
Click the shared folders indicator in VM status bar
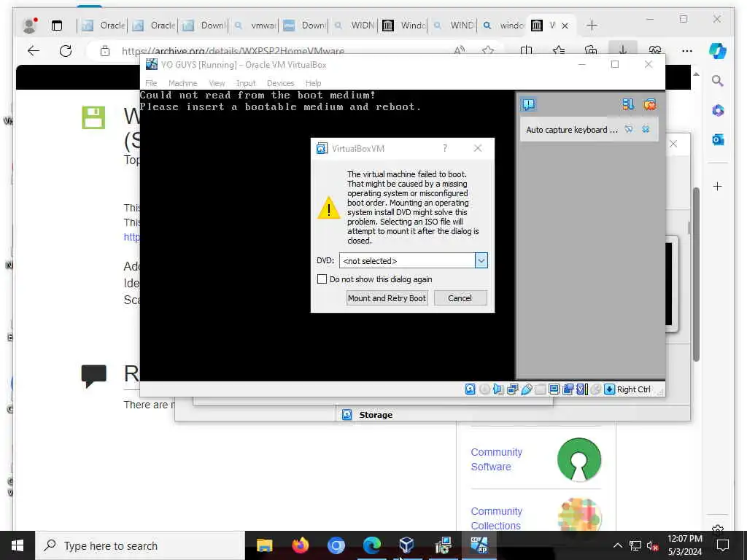[x=541, y=389]
